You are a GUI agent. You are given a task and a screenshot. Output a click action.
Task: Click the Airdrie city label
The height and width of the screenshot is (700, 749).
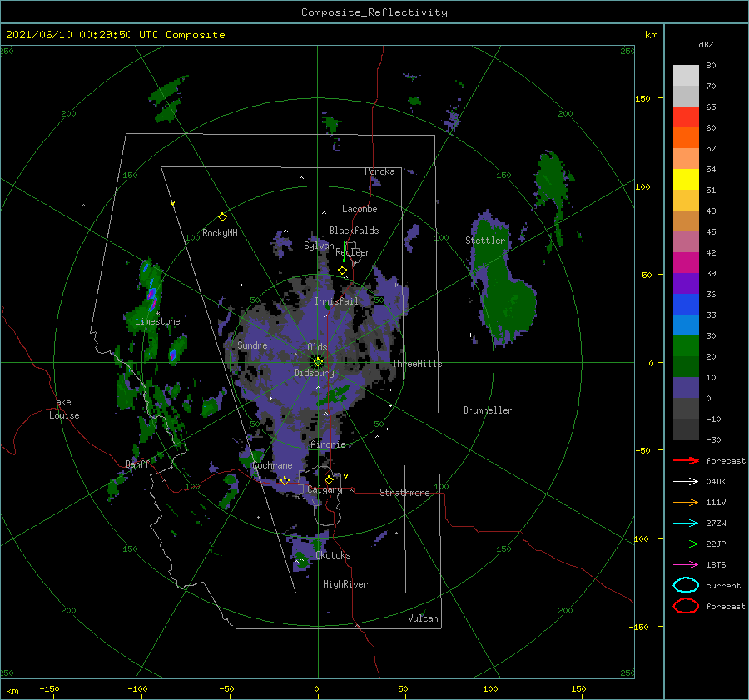pyautogui.click(x=328, y=444)
